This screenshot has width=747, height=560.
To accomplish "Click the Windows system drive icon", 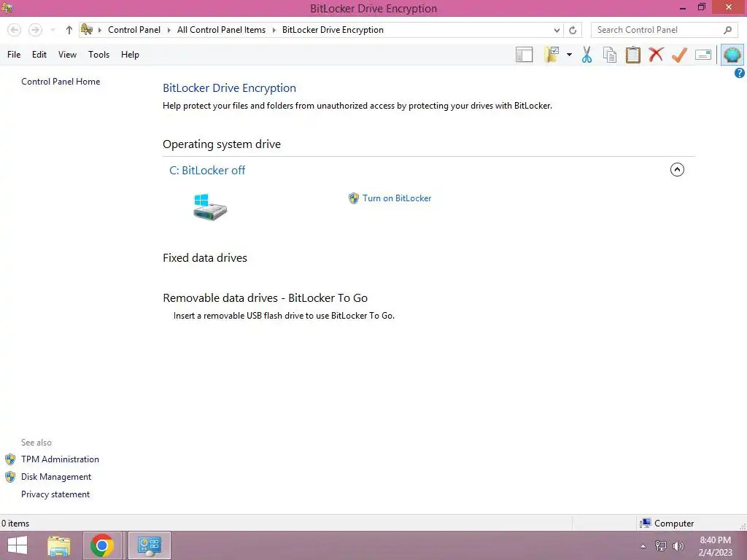I will [x=210, y=206].
